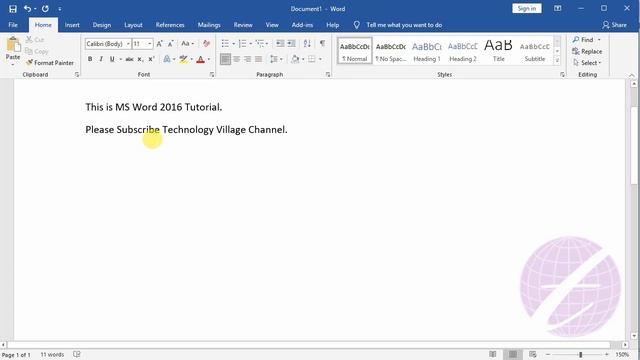Clear all formatting
This screenshot has height=360, width=640.
tap(207, 44)
